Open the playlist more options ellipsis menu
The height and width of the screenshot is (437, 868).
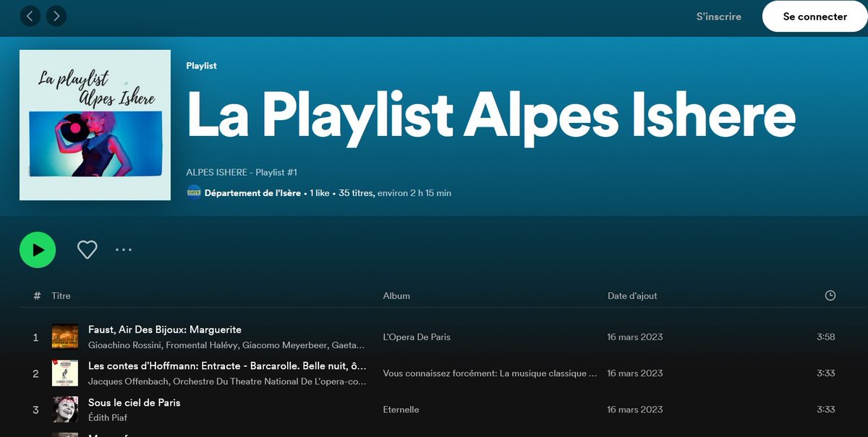pos(124,250)
